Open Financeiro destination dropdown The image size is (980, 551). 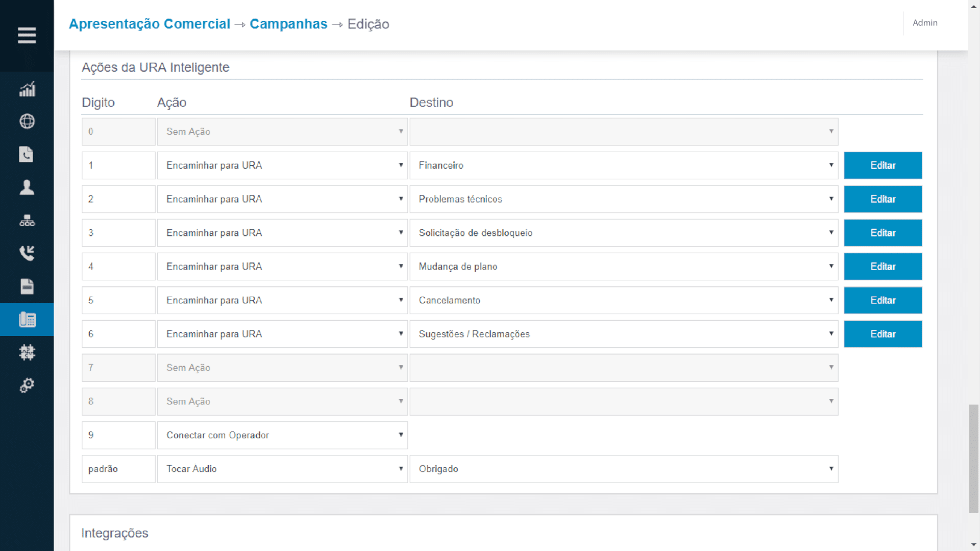point(624,165)
